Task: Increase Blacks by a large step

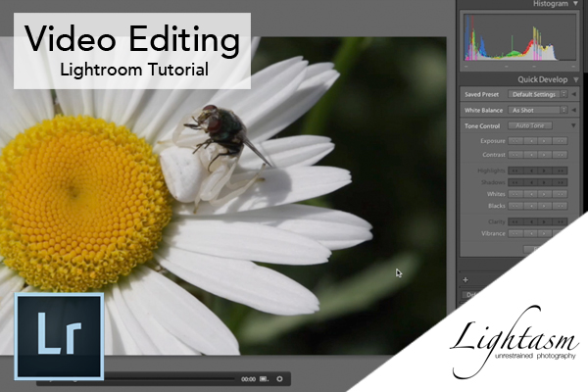Action: click(x=560, y=206)
